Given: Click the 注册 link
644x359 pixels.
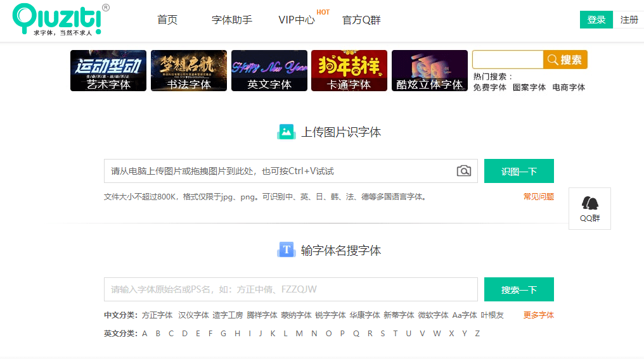Looking at the screenshot, I should pyautogui.click(x=629, y=20).
